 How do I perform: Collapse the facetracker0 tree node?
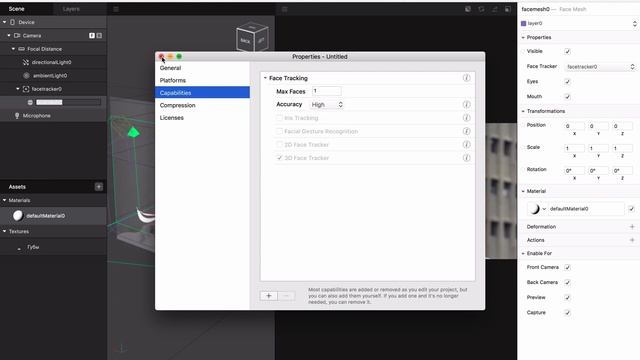pyautogui.click(x=18, y=89)
